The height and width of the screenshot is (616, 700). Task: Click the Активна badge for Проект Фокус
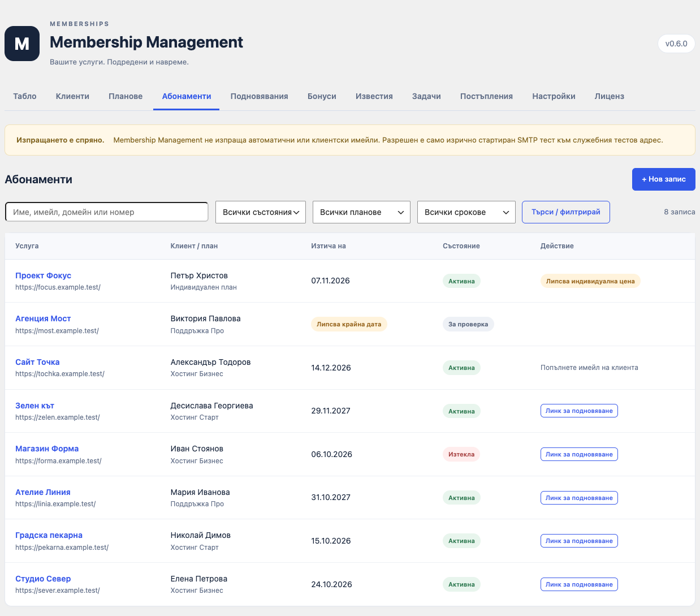click(x=461, y=281)
